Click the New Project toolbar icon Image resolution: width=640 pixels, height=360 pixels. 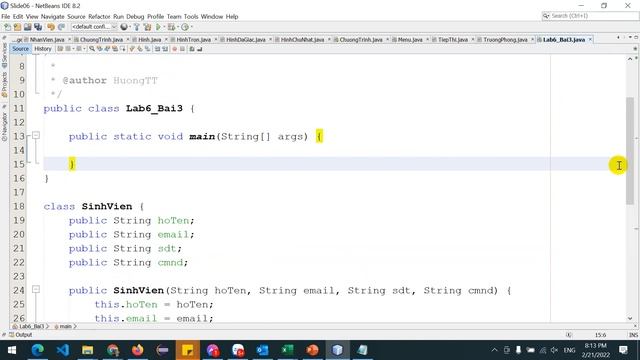point(17,27)
